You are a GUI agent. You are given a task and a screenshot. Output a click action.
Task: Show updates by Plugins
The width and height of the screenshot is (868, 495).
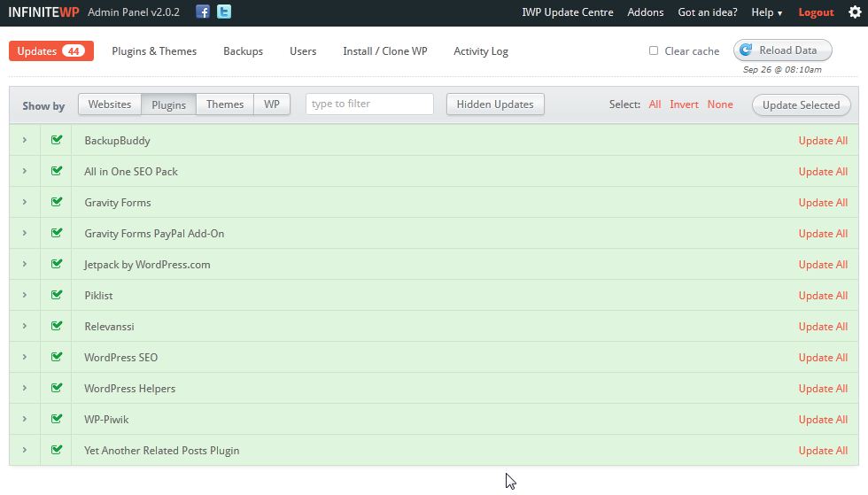coord(169,104)
